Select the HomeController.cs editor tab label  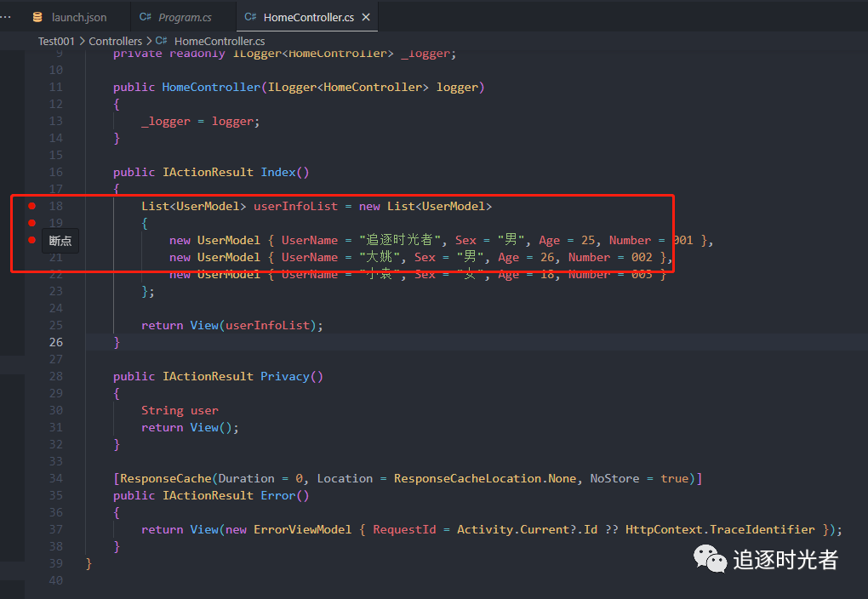pyautogui.click(x=308, y=17)
